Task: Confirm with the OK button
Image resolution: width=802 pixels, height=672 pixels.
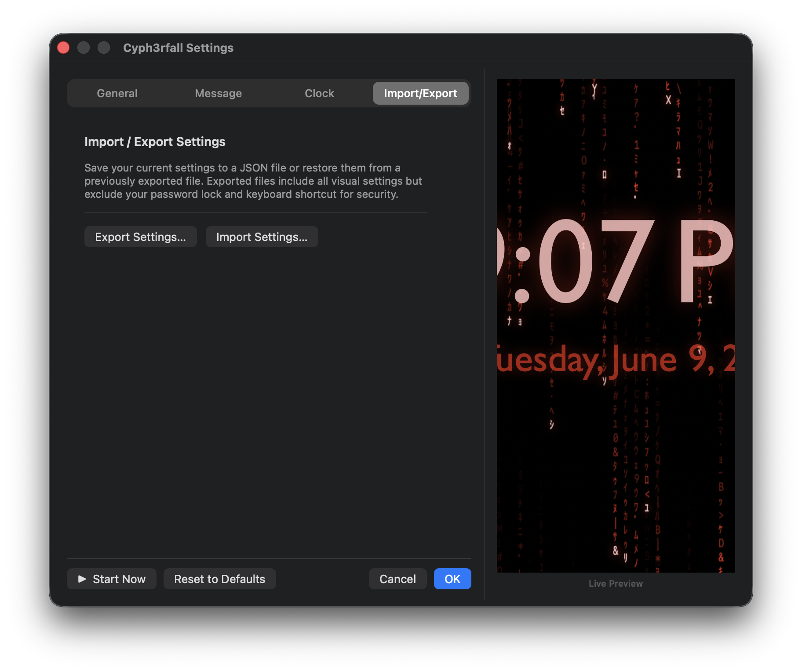Action: [x=452, y=579]
